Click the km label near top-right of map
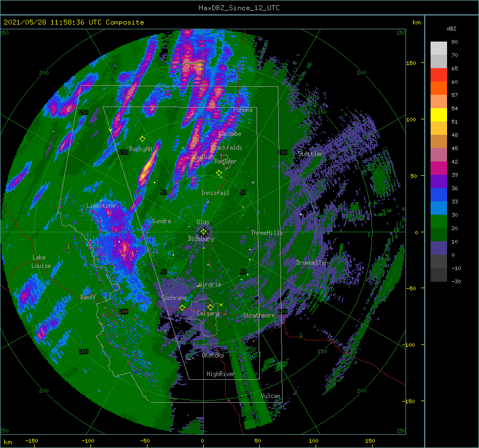The image size is (479, 448). pos(416,22)
